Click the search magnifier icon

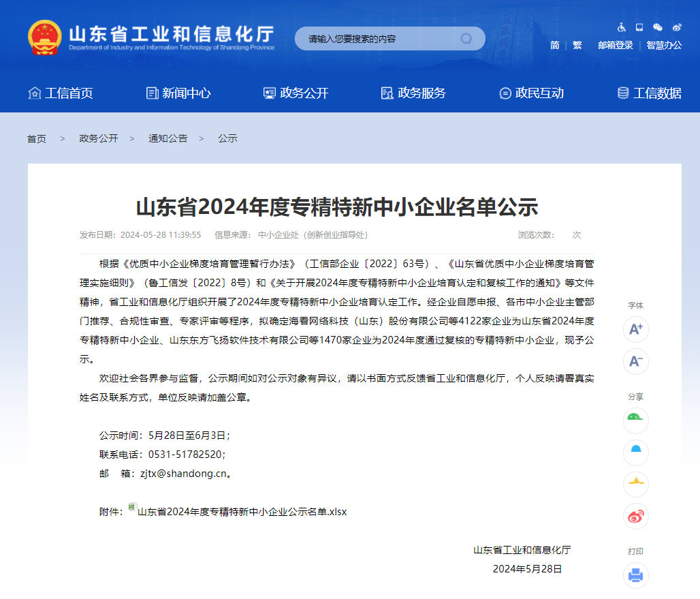click(466, 39)
